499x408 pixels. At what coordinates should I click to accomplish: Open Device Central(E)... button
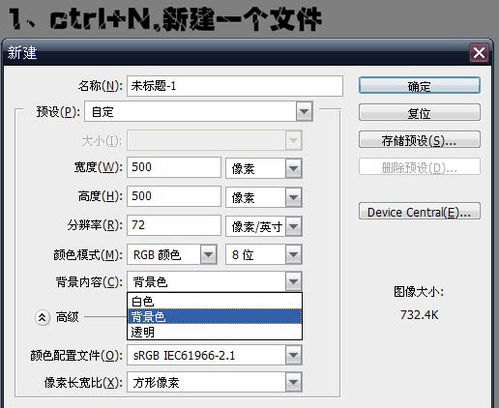pos(419,211)
